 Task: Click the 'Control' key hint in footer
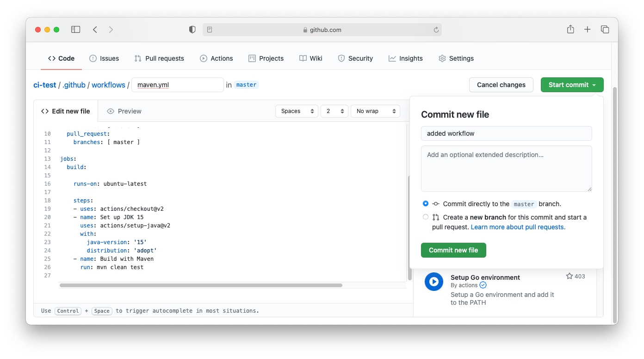[x=68, y=311]
